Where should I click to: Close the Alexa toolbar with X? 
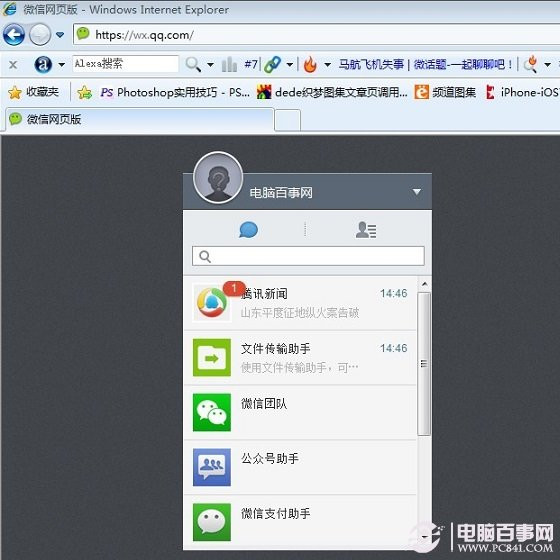click(13, 65)
